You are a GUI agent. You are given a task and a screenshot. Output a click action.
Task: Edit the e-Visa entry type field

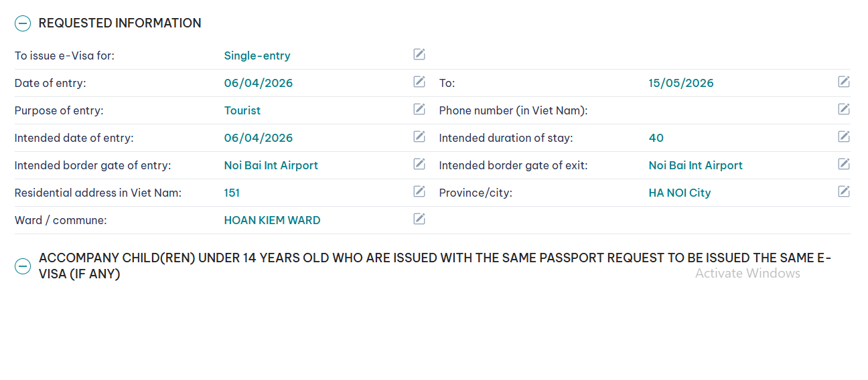(x=419, y=54)
